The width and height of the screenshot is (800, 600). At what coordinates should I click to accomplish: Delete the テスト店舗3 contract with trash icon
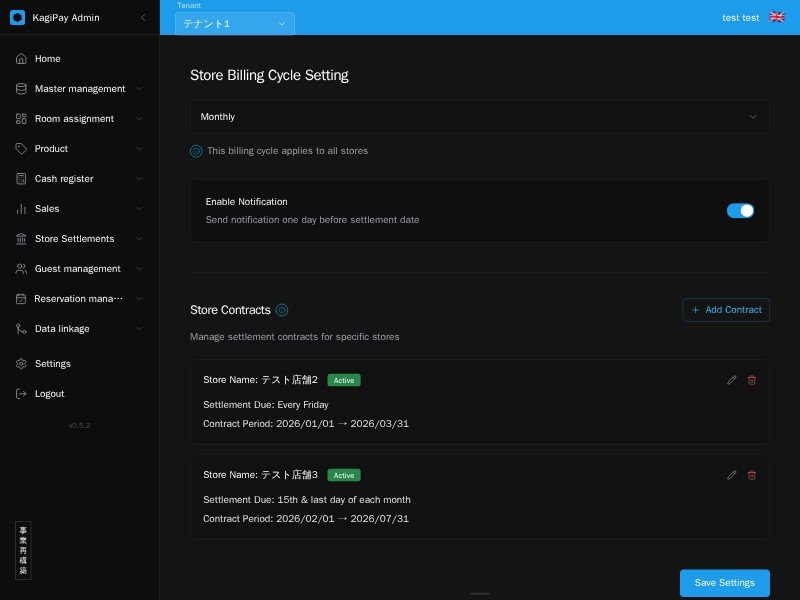752,475
